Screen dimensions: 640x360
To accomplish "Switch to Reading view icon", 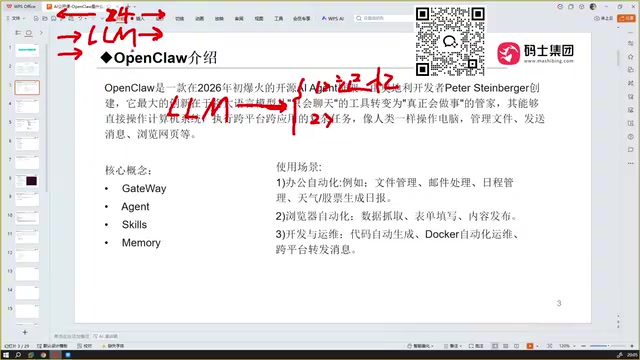I will (517, 346).
